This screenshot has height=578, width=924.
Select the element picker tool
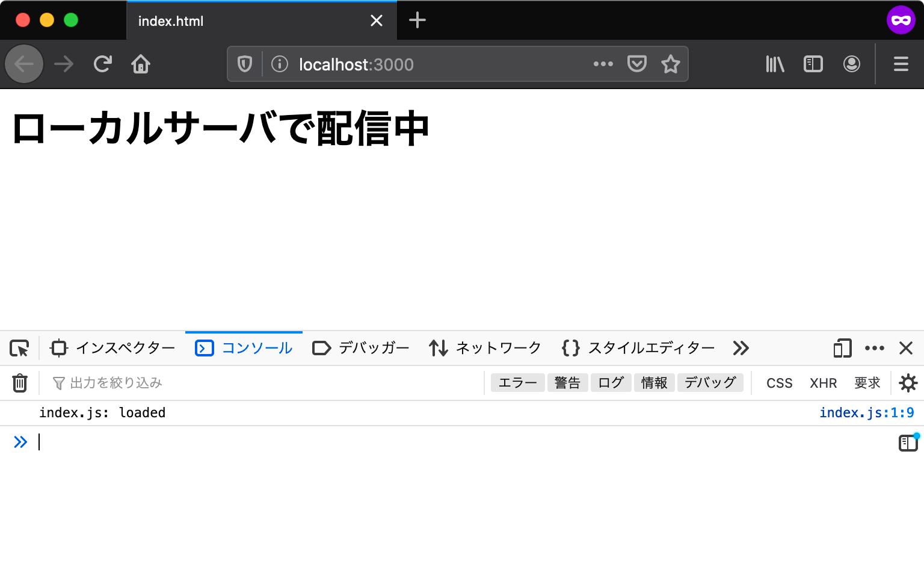tap(20, 348)
